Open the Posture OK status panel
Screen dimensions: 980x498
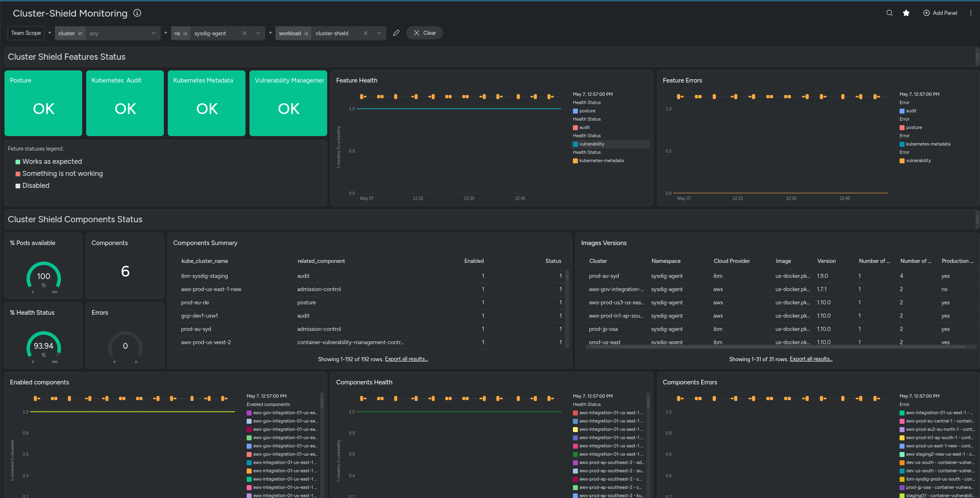coord(43,103)
